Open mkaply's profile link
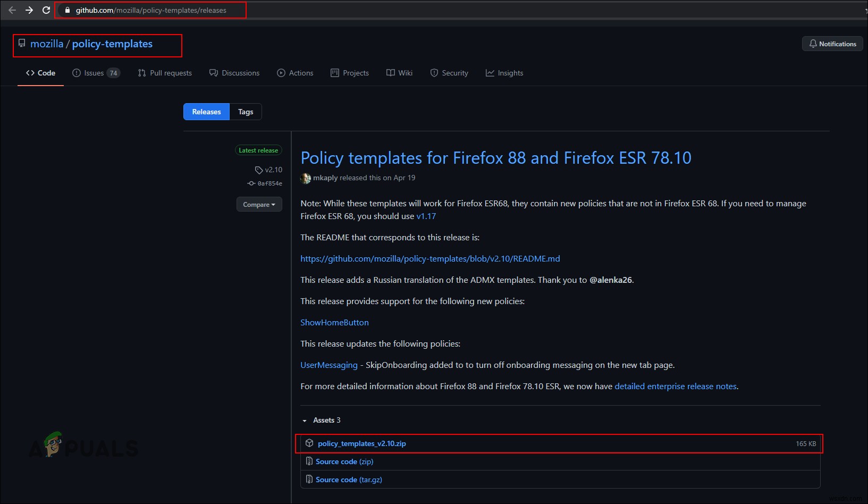This screenshot has width=868, height=504. pos(325,178)
